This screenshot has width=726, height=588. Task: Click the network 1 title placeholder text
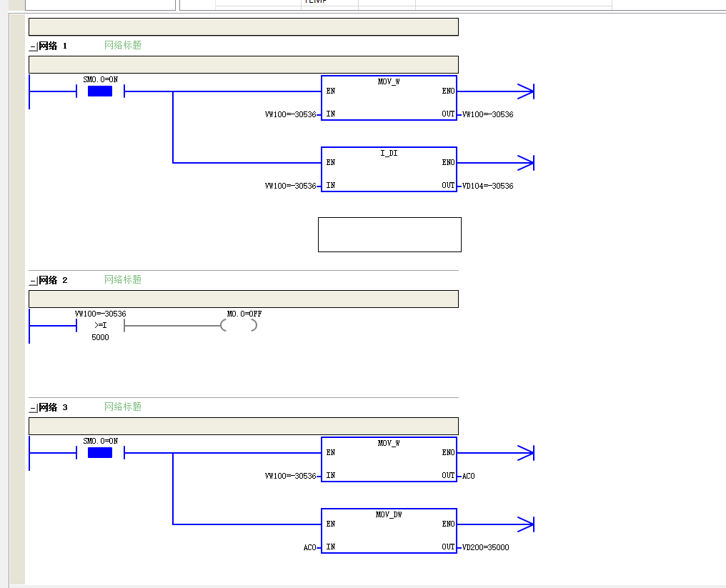pos(123,46)
